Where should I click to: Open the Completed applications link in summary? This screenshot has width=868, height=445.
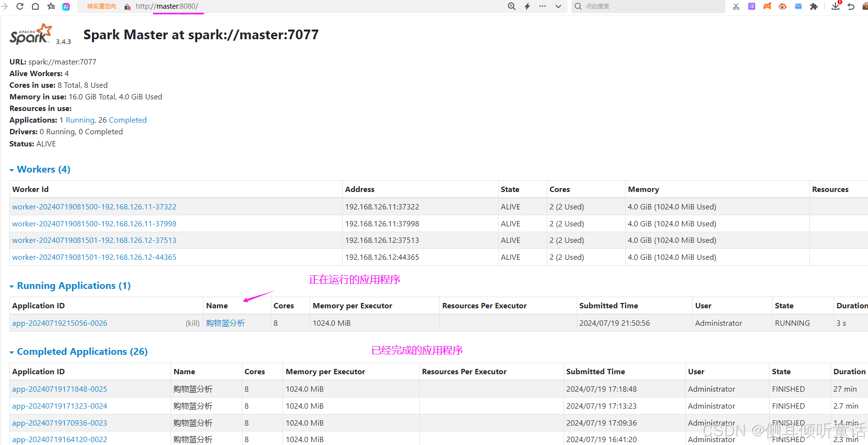(127, 120)
